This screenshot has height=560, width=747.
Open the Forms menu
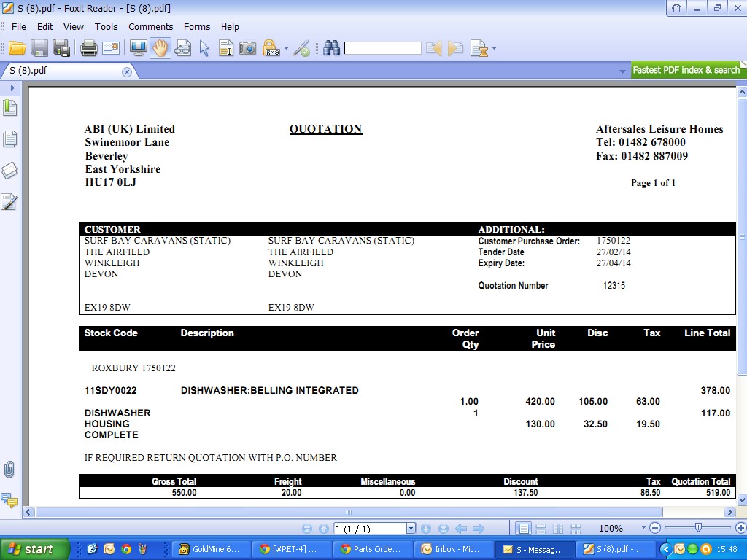(x=197, y=26)
